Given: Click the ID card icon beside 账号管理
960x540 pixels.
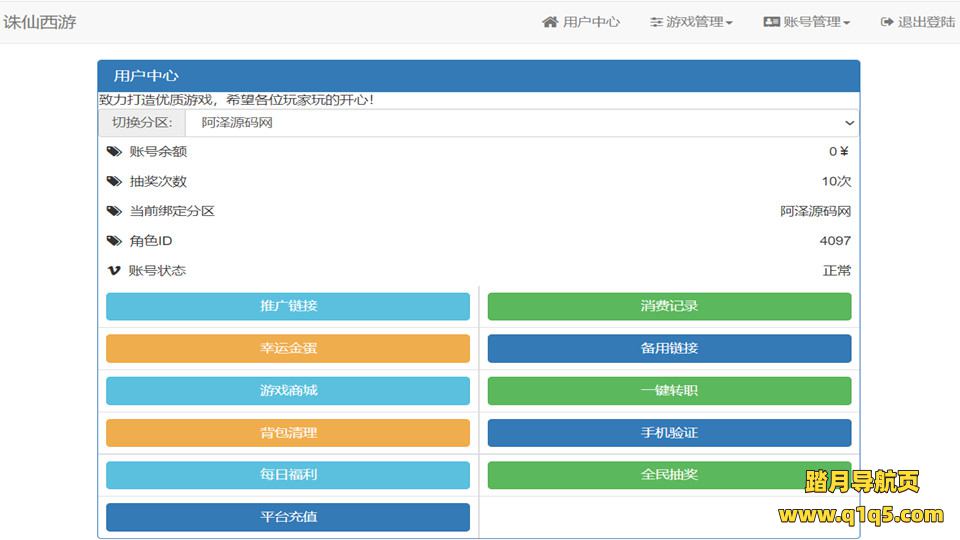Looking at the screenshot, I should coord(771,22).
